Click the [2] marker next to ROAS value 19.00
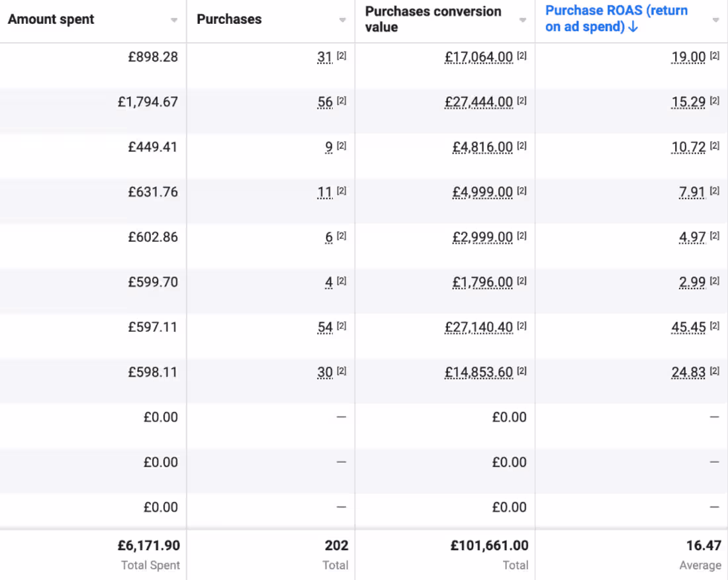Image resolution: width=728 pixels, height=580 pixels. (x=713, y=56)
